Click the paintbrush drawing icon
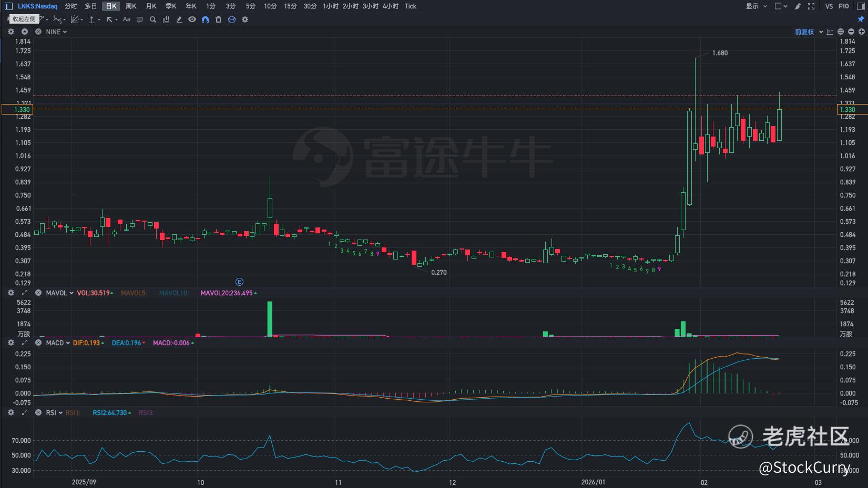Screen dimensions: 868x488 798,6
